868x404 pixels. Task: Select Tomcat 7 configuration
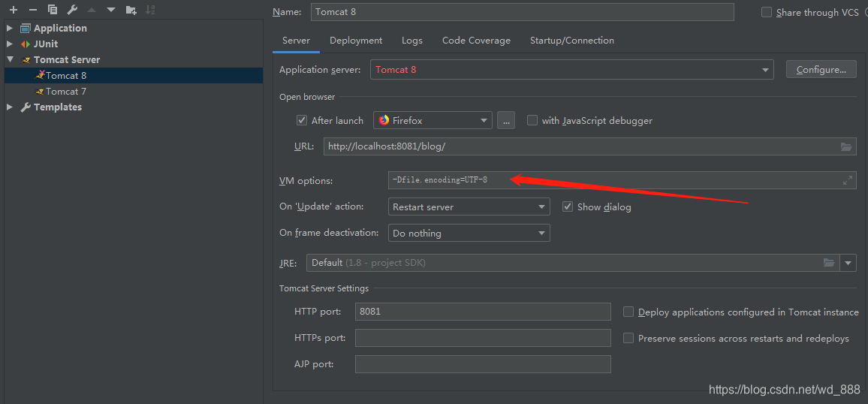pyautogui.click(x=134, y=92)
